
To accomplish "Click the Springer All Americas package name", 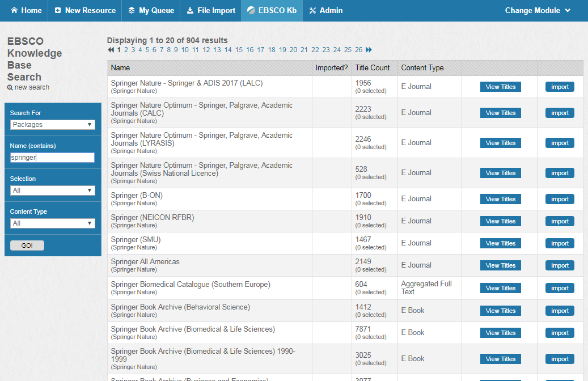I will pyautogui.click(x=145, y=262).
